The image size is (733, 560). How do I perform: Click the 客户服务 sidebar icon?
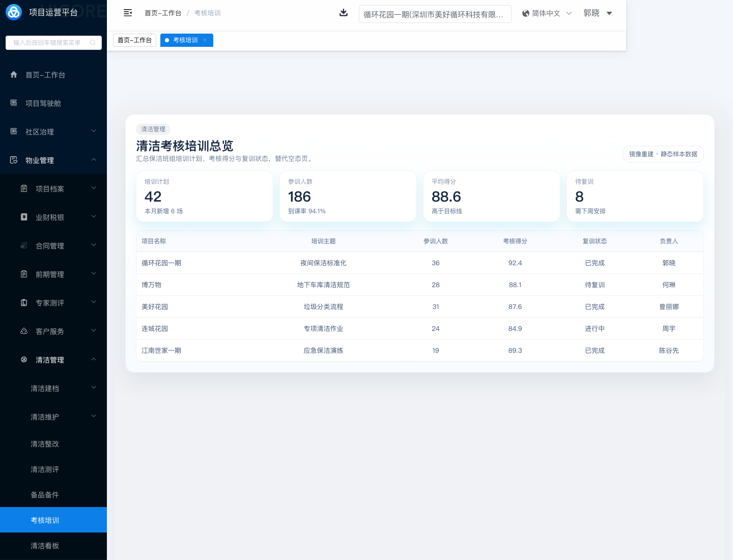[24, 331]
